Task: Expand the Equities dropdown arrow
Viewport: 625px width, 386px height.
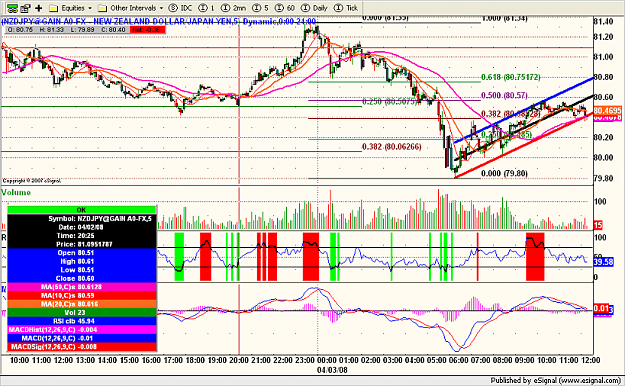Action: pos(90,8)
